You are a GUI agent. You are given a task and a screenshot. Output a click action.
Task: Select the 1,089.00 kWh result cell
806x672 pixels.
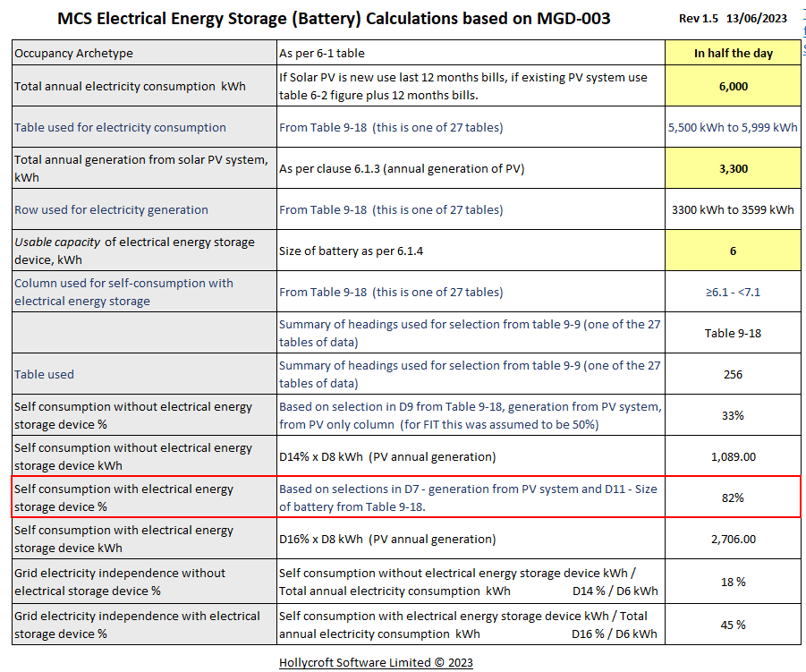[733, 455]
